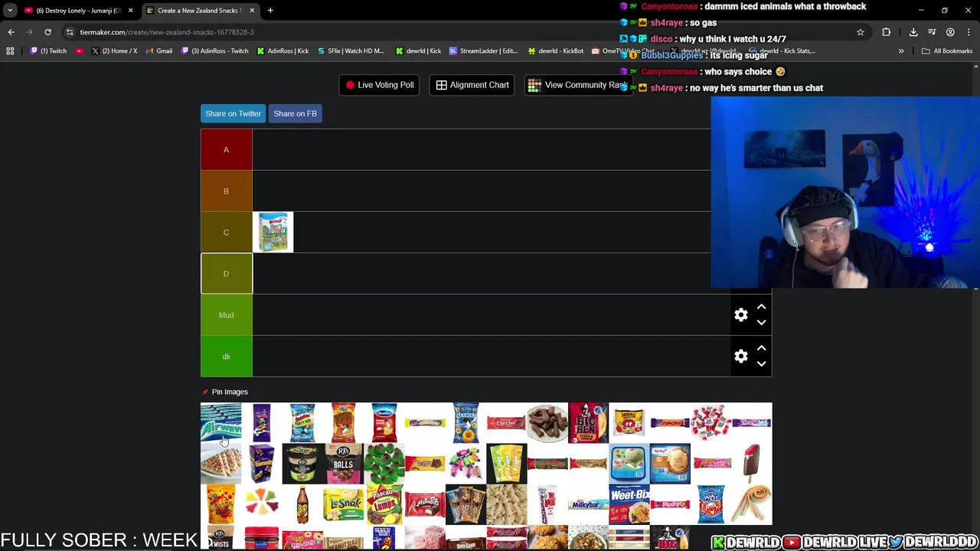Start the Live Voting Poll
The image size is (980, 551).
click(x=379, y=85)
